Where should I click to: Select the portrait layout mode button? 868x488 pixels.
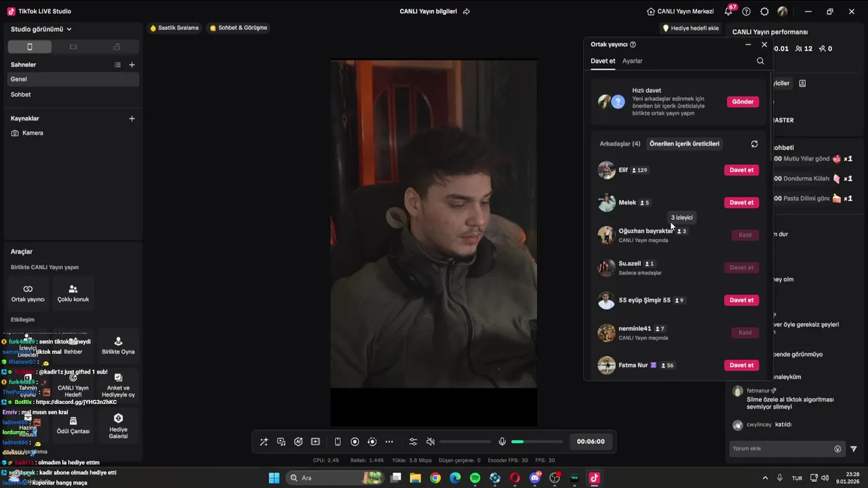click(x=29, y=47)
